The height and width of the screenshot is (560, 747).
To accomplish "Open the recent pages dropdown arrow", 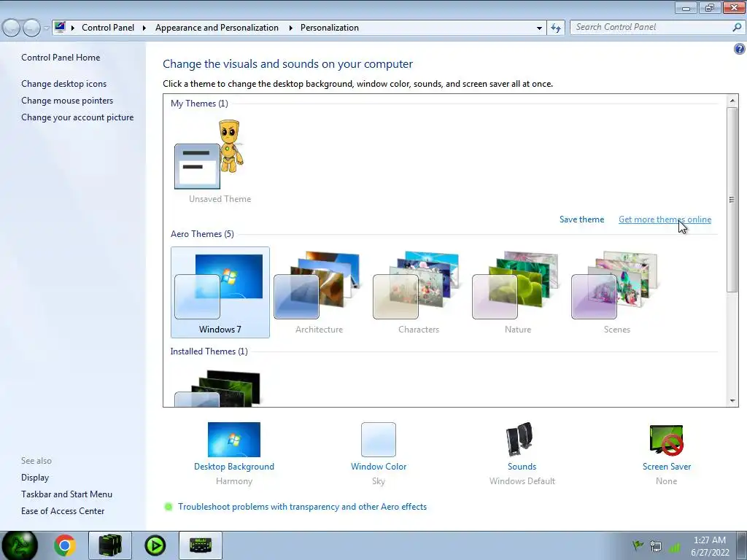I will coord(46,28).
